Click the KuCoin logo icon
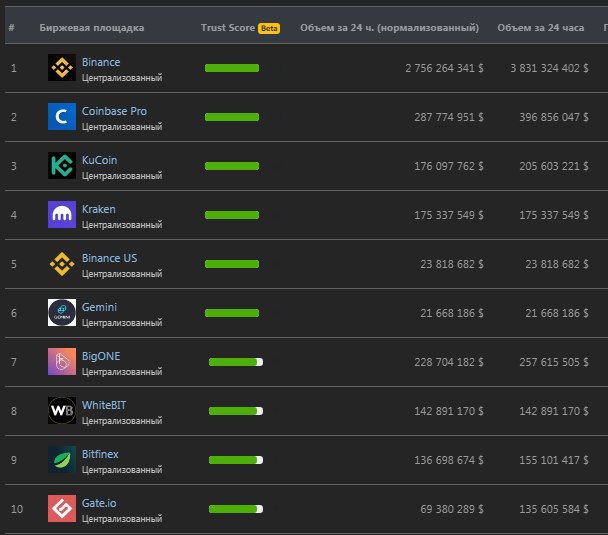This screenshot has width=608, height=535. (62, 166)
